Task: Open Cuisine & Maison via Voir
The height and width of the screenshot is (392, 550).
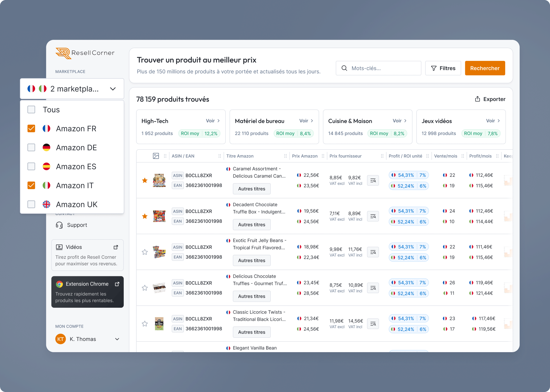Action: pyautogui.click(x=400, y=121)
